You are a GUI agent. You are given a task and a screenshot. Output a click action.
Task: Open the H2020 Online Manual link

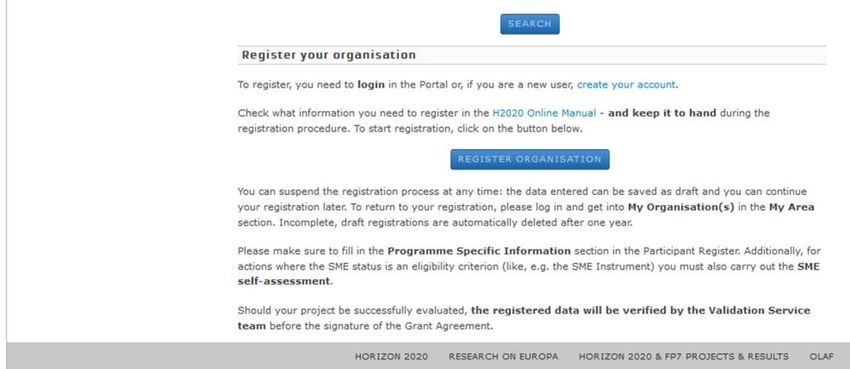[544, 113]
